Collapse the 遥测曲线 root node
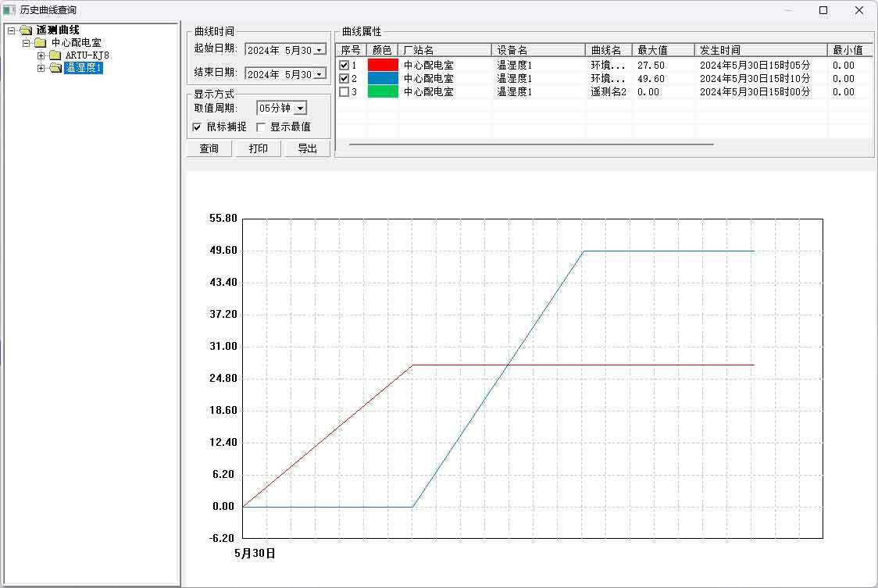This screenshot has width=878, height=588. coord(11,30)
